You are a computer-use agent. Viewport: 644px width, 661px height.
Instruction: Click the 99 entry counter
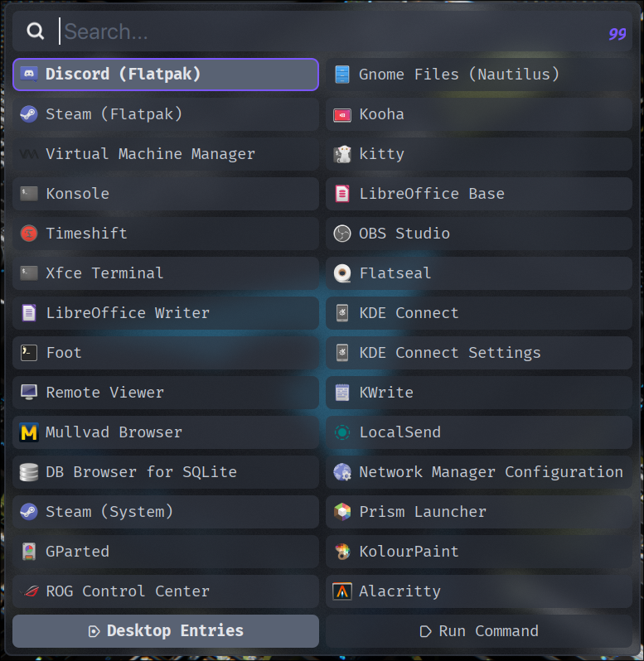(617, 34)
